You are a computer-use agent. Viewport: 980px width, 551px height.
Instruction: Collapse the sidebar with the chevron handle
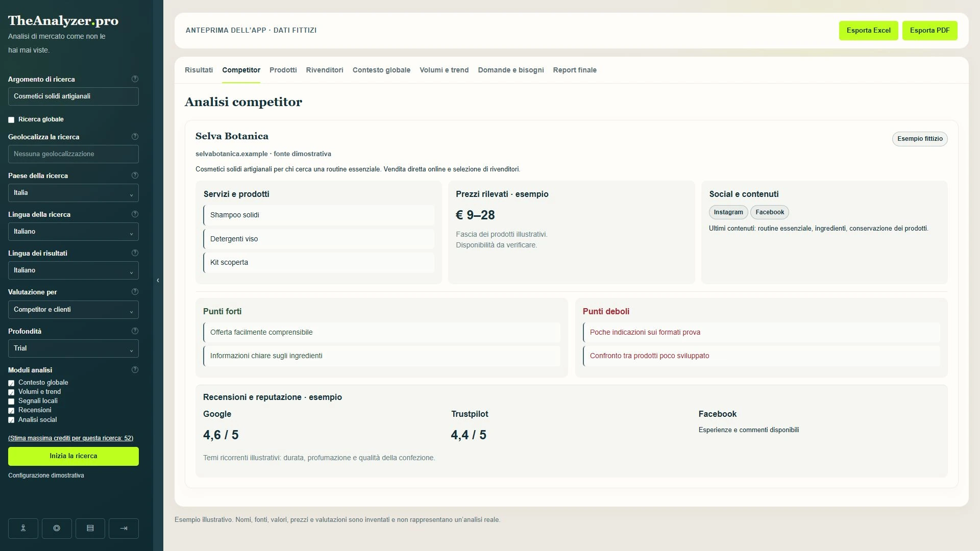[x=158, y=280]
